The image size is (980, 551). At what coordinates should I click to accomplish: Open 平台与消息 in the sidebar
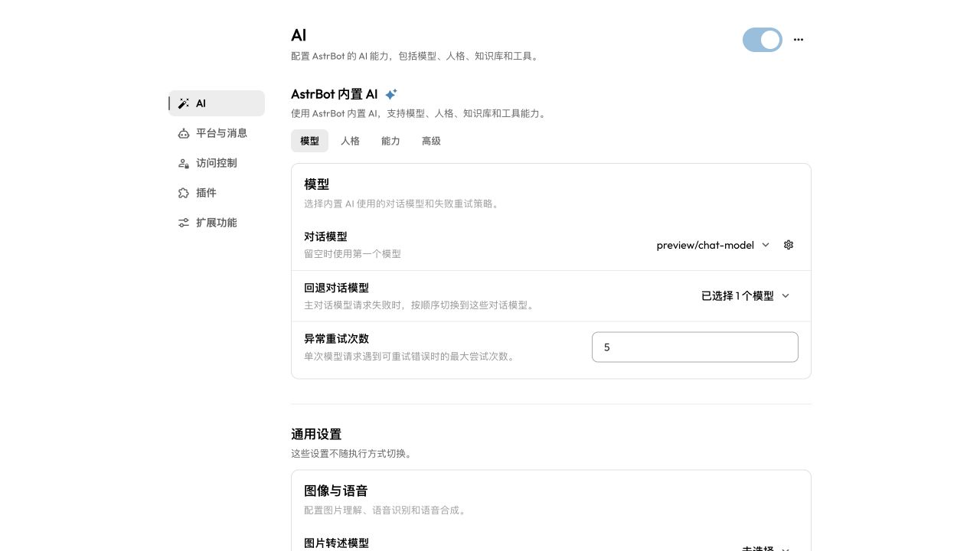coord(217,133)
